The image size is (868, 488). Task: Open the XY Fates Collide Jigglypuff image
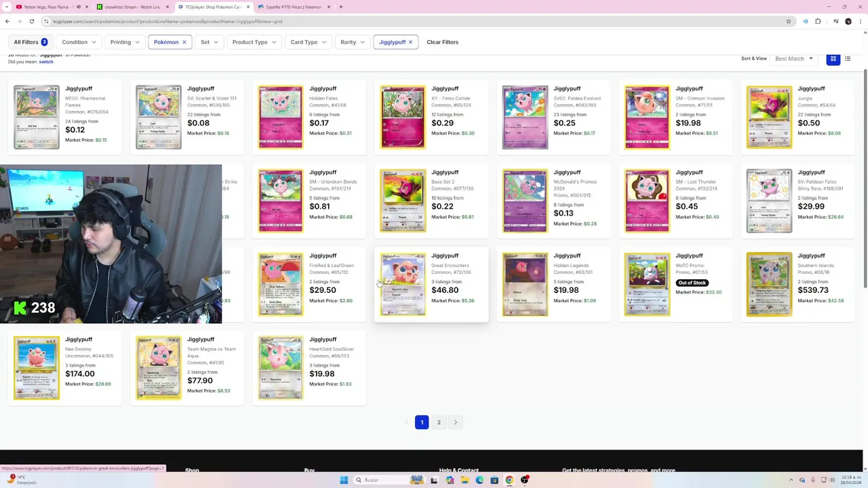click(x=403, y=117)
